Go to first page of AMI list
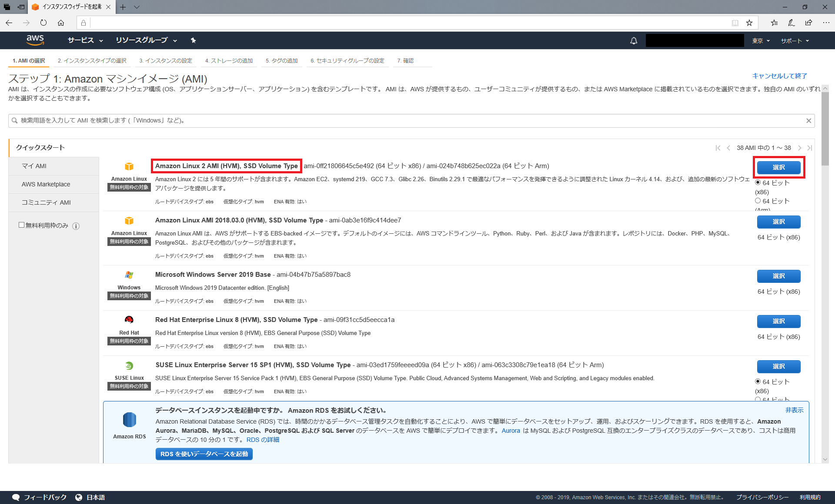Screen dimensions: 835x504 pos(718,148)
